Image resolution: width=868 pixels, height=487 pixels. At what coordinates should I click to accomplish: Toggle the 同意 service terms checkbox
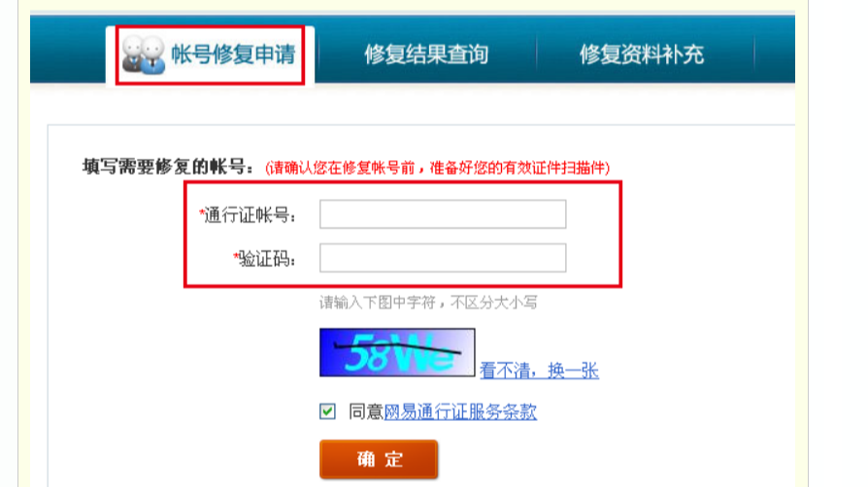pyautogui.click(x=327, y=411)
